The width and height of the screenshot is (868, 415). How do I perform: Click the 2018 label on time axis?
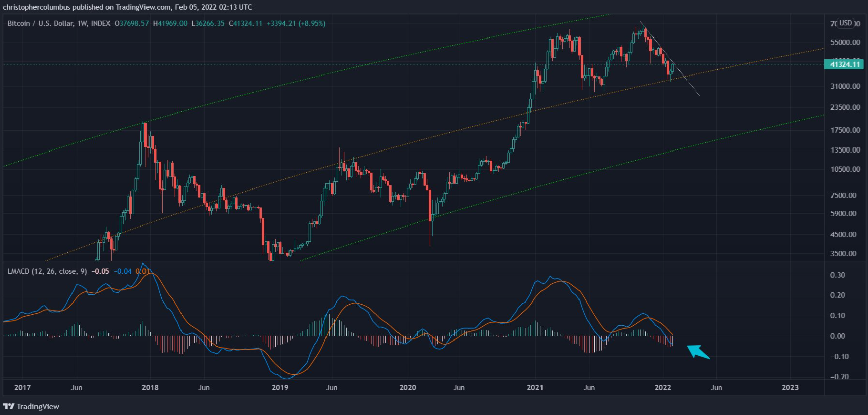tap(150, 387)
